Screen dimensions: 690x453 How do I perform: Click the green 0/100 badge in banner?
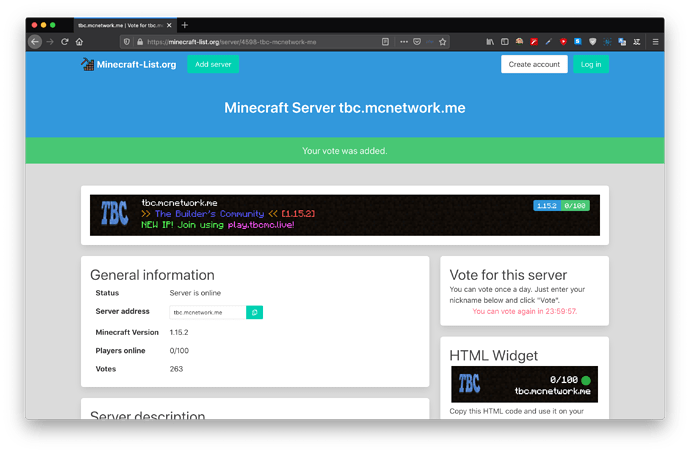[575, 206]
